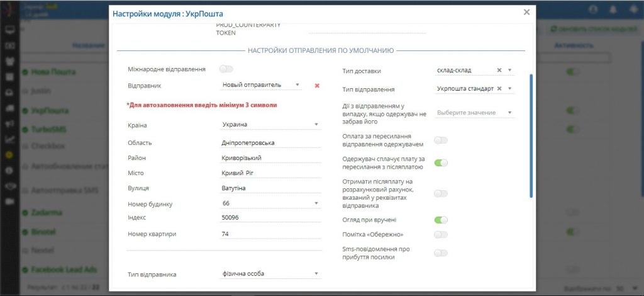This screenshot has width=644, height=296.
Task: Open the chart icon in left sidebar
Action: [10, 139]
